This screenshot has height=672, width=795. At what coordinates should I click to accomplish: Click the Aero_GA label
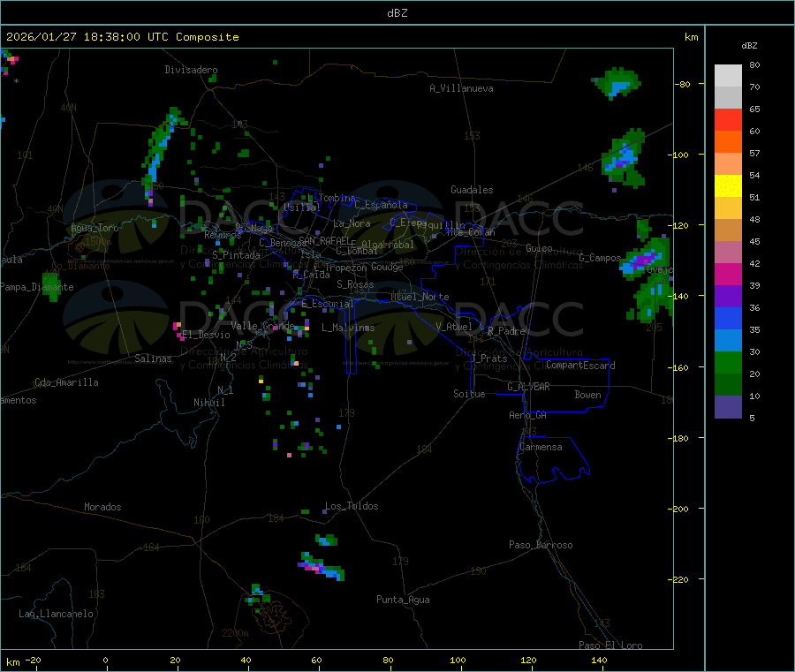click(527, 415)
